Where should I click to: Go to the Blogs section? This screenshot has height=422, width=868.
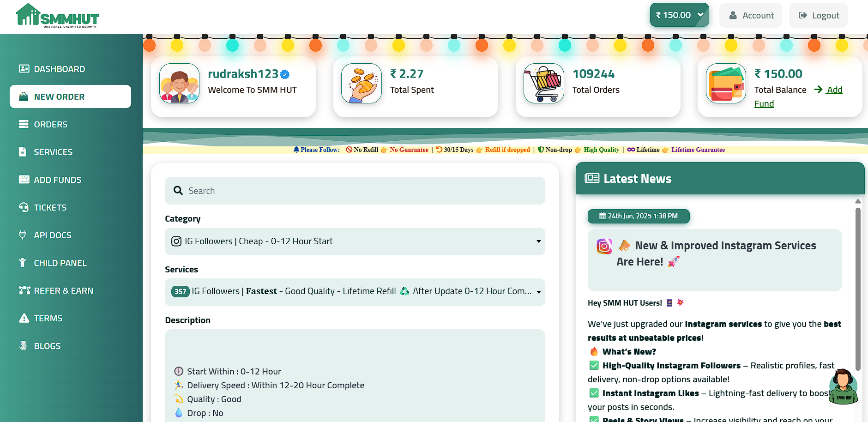point(47,345)
